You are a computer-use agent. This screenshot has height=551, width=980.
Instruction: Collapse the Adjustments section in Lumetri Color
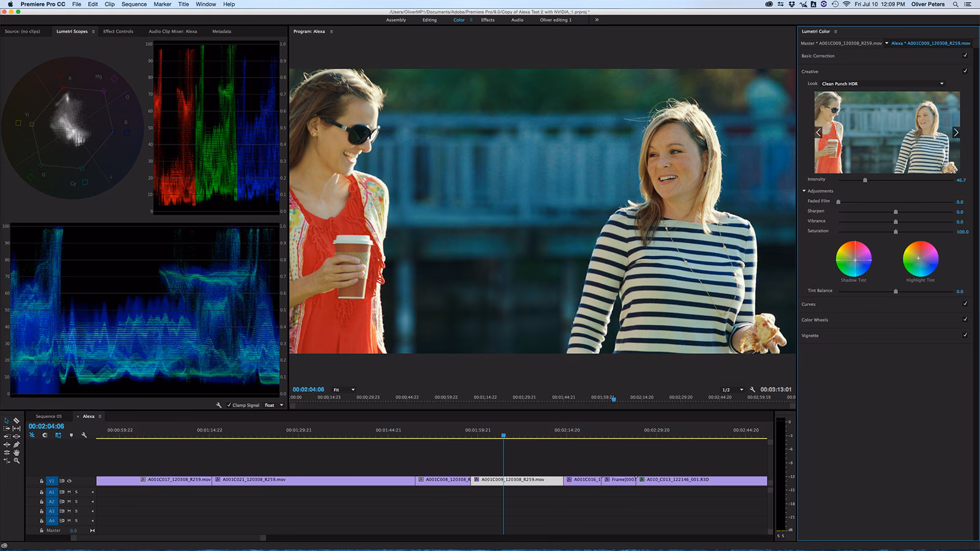click(x=803, y=190)
